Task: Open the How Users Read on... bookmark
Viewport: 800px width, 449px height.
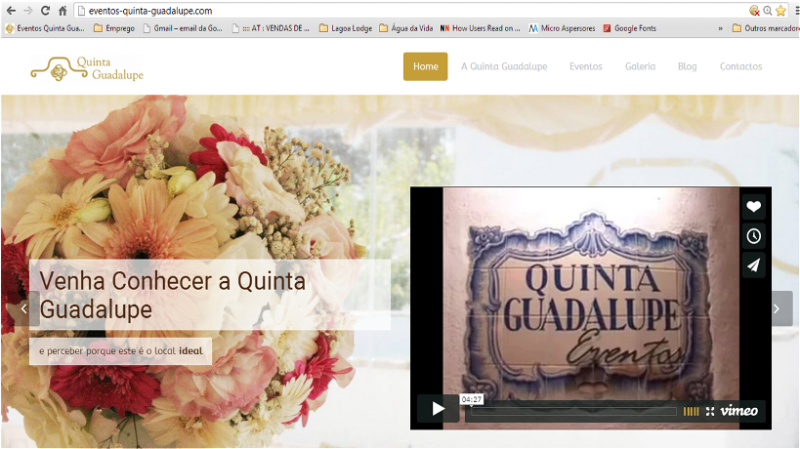Action: pos(480,29)
